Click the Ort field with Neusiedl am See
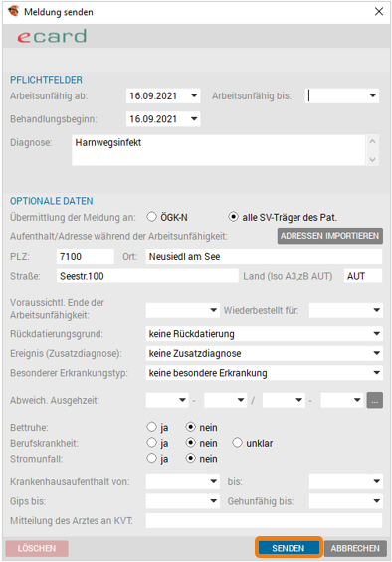The height and width of the screenshot is (562, 392). (264, 257)
